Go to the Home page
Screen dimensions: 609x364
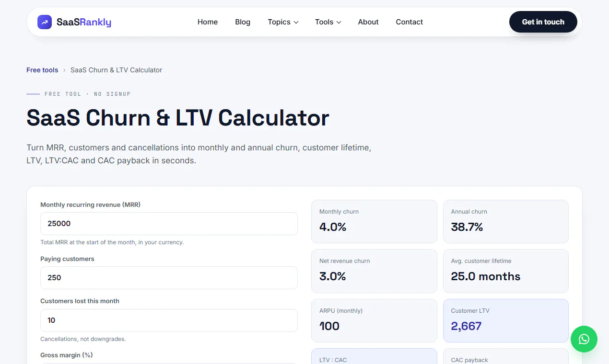pyautogui.click(x=208, y=22)
